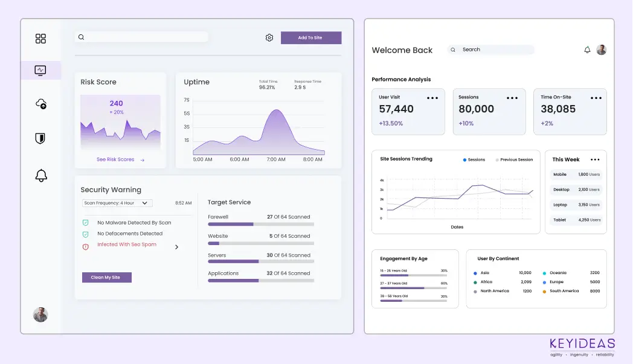Toggle the Previous Session legend marker

(497, 160)
